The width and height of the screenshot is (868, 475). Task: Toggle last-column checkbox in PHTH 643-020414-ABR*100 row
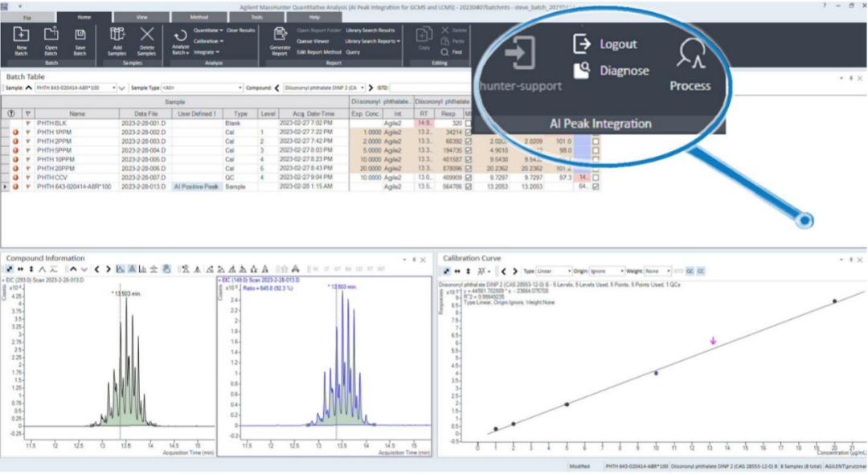point(596,186)
